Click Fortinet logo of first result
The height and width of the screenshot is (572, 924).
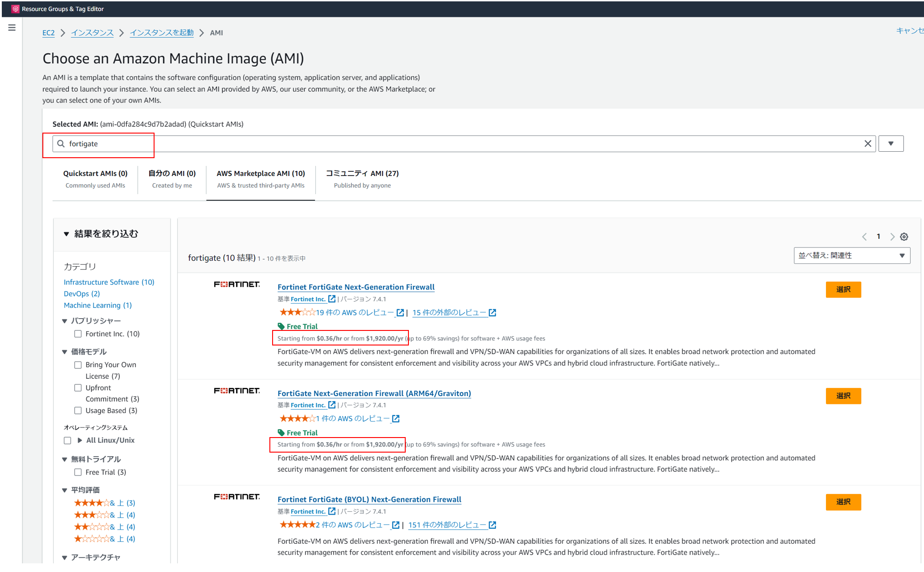[237, 284]
